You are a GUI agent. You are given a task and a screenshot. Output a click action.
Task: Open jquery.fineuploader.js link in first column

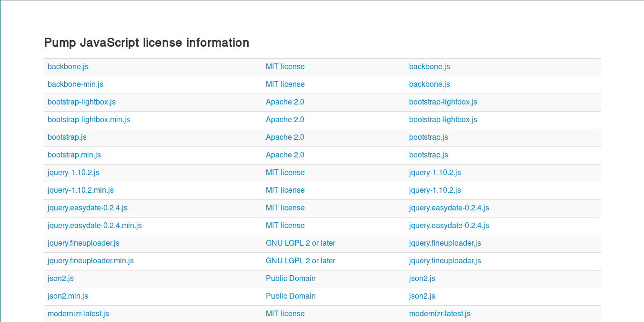coord(83,243)
